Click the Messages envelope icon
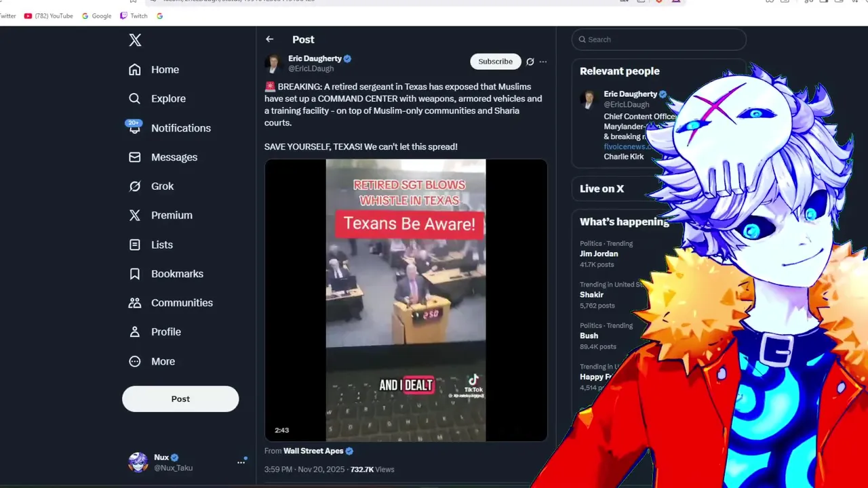 coord(135,157)
